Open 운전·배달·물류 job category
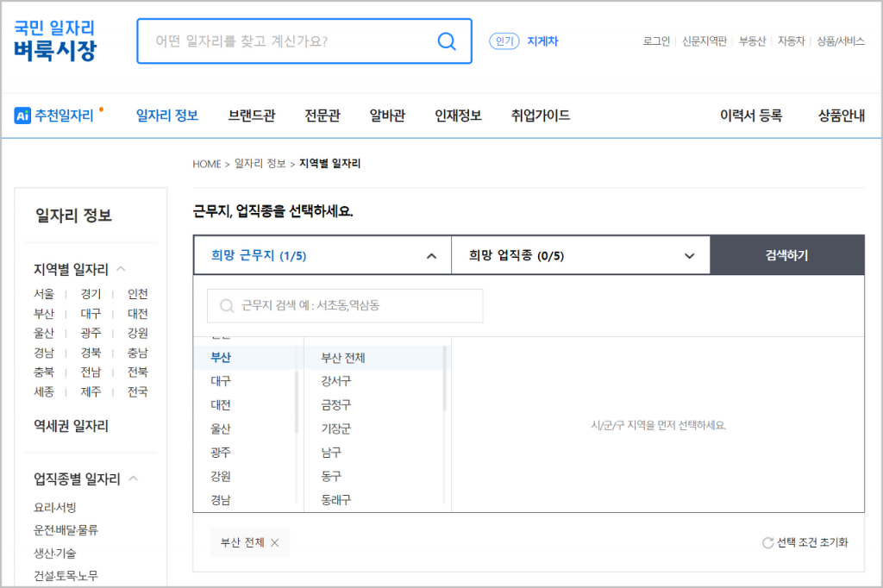 [x=66, y=530]
